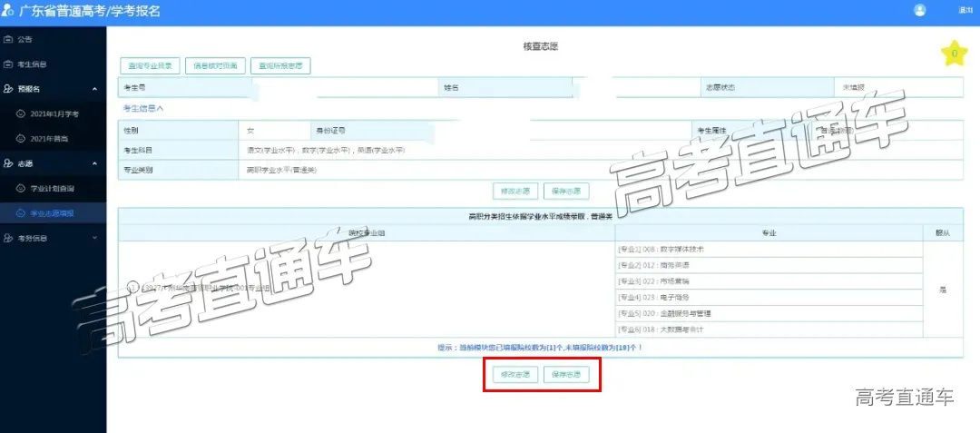Click the 核查志愿 page title
980x433 pixels.
pyautogui.click(x=541, y=46)
